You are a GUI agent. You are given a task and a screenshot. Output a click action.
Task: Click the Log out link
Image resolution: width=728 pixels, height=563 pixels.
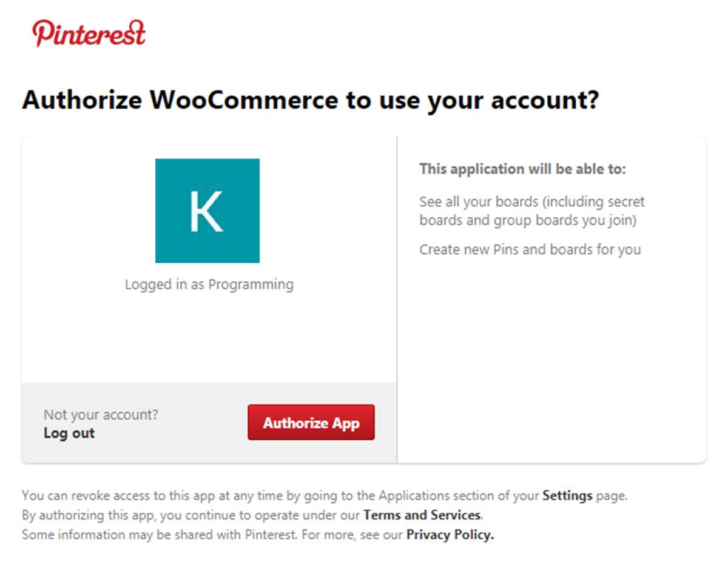69,433
